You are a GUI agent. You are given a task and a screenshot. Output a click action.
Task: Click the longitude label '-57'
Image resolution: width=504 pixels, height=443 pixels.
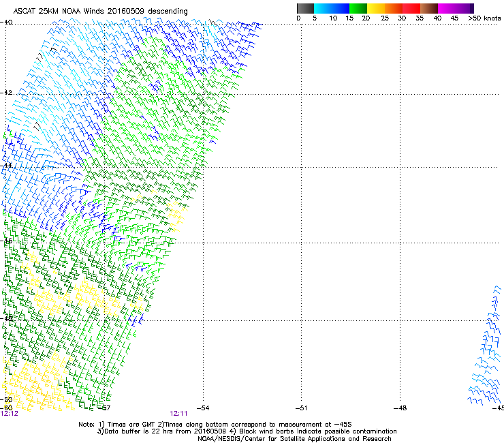[104, 408]
